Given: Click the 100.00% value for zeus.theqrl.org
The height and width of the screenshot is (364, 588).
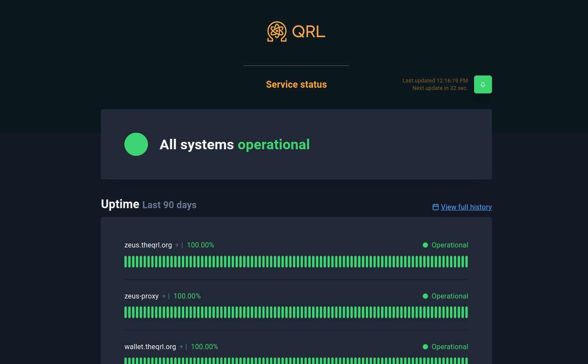Looking at the screenshot, I should tap(200, 245).
